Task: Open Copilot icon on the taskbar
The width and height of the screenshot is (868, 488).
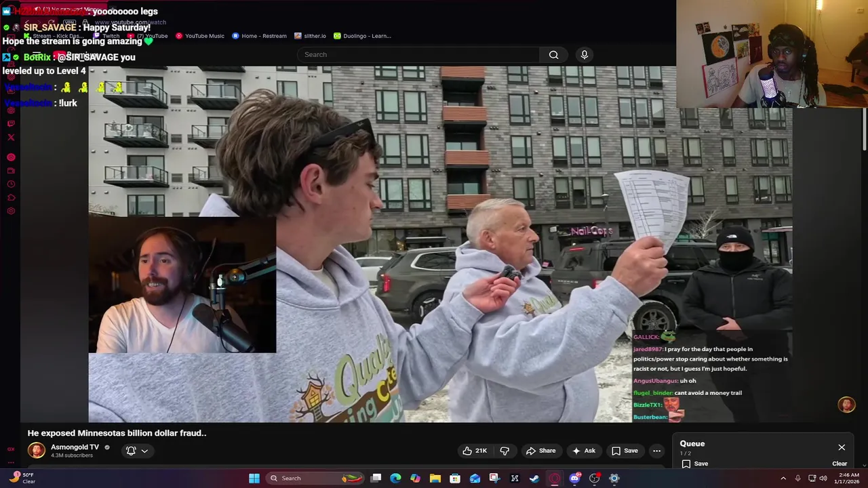Action: [415, 479]
